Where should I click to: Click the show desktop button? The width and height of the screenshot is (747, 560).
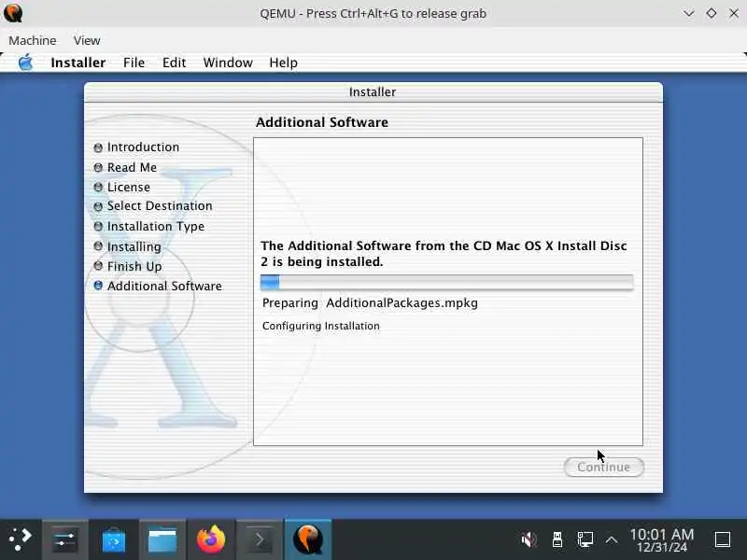coord(723,539)
